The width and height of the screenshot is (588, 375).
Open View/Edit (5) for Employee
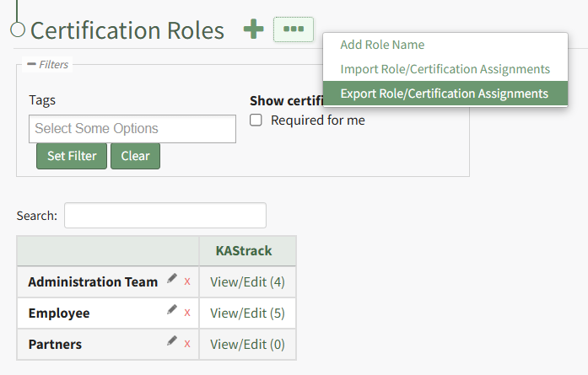pos(247,313)
